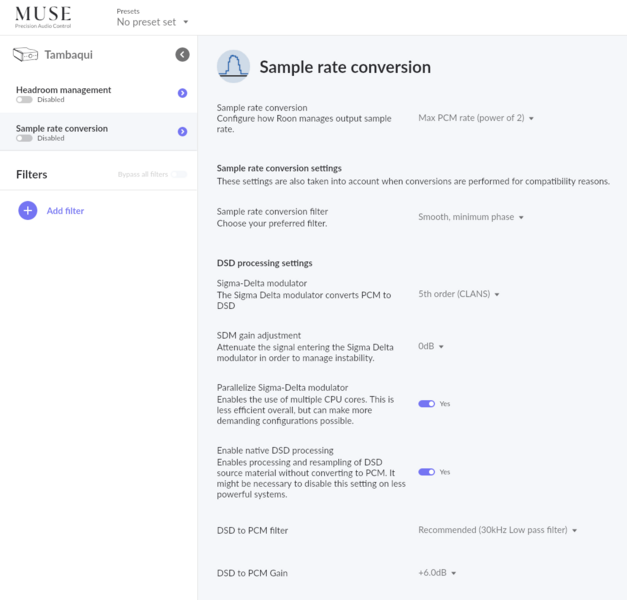Viewport: 627px width, 600px height.
Task: Change the Smooth, minimum phase filter
Action: pyautogui.click(x=471, y=217)
